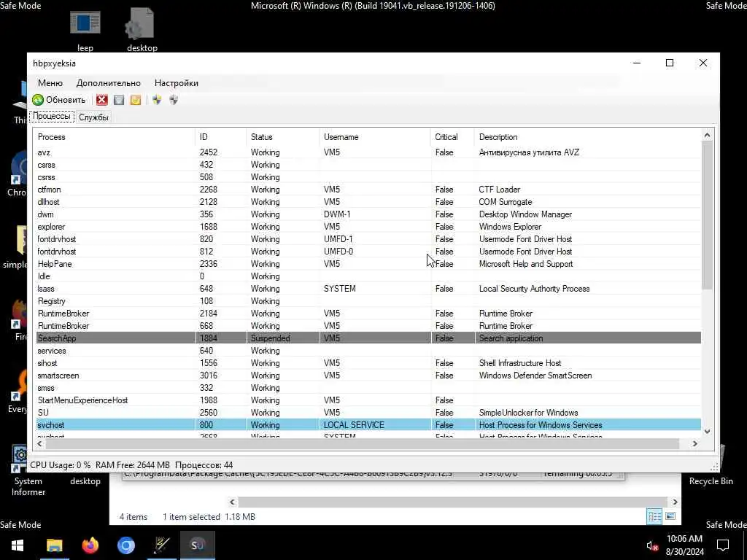Select the lsass process row
Image resolution: width=747 pixels, height=560 pixels.
(x=368, y=289)
